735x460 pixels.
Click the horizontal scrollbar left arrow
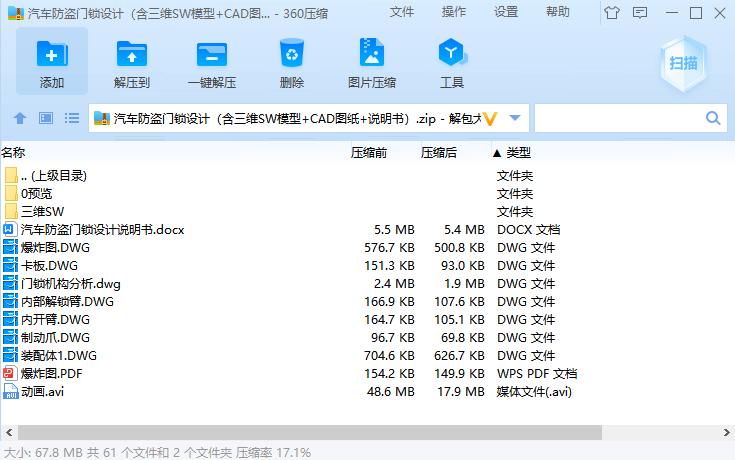tap(9, 432)
